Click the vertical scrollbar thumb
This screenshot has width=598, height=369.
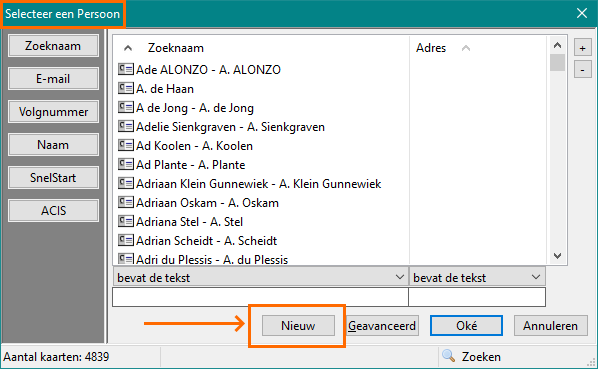tap(557, 63)
